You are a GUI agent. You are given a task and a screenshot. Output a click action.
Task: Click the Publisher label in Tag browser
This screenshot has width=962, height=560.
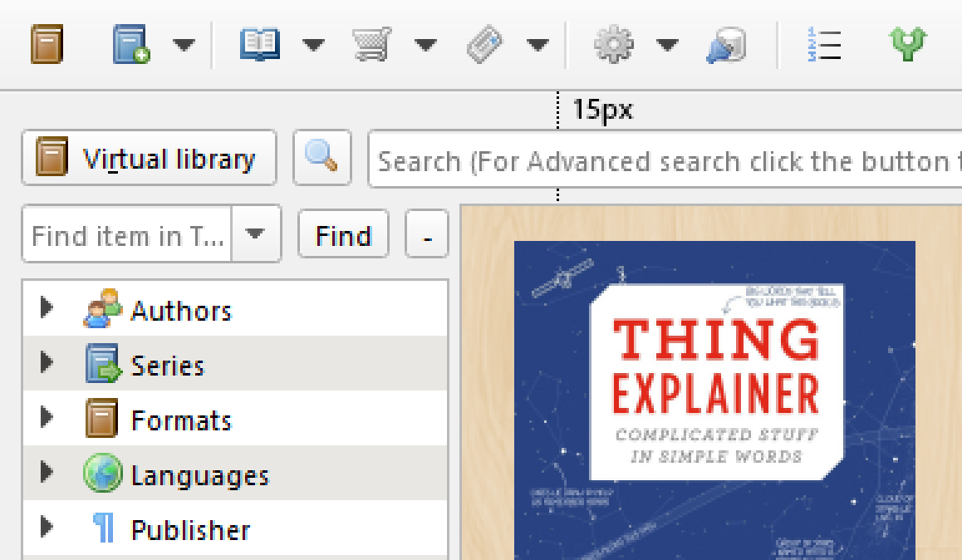point(191,530)
